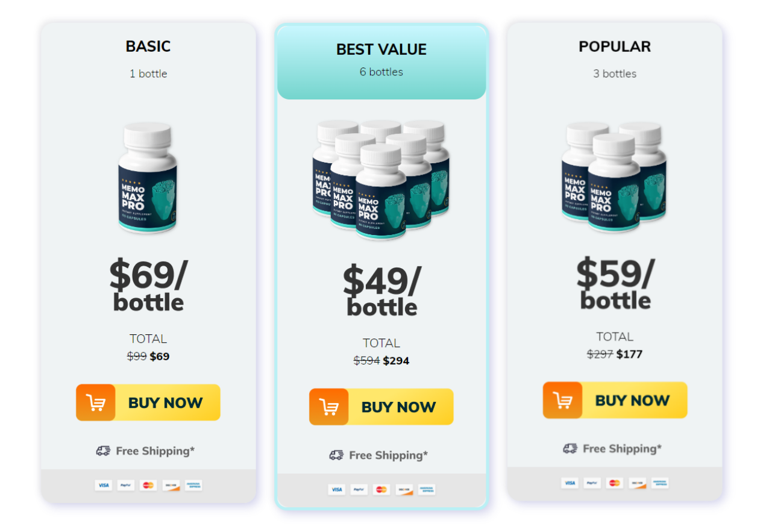Click the Discover icon in the Basic card
This screenshot has width=769, height=532.
[171, 485]
